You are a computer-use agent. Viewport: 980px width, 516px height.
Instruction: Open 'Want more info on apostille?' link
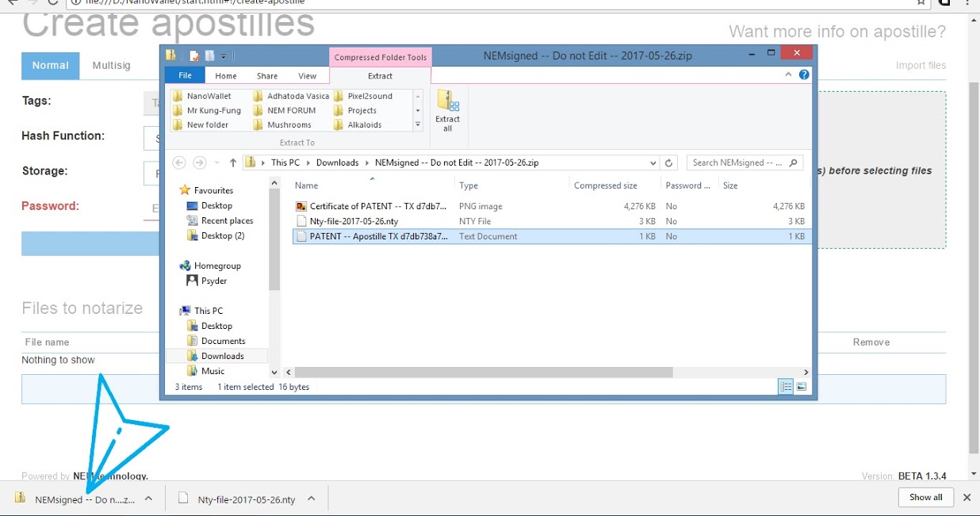[x=837, y=32]
